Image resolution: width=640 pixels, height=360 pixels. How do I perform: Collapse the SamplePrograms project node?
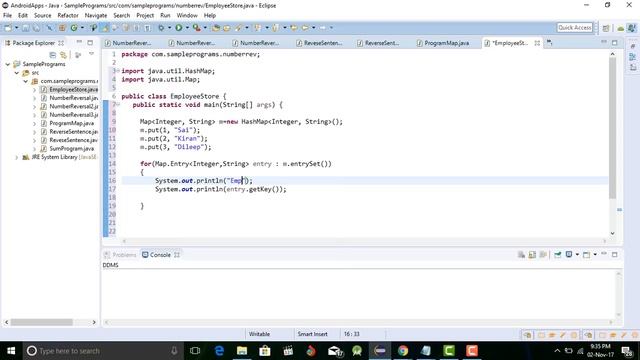coord(8,64)
